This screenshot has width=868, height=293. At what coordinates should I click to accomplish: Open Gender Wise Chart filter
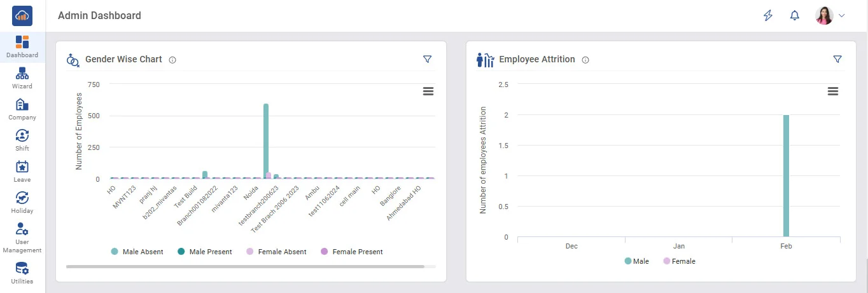tap(427, 59)
